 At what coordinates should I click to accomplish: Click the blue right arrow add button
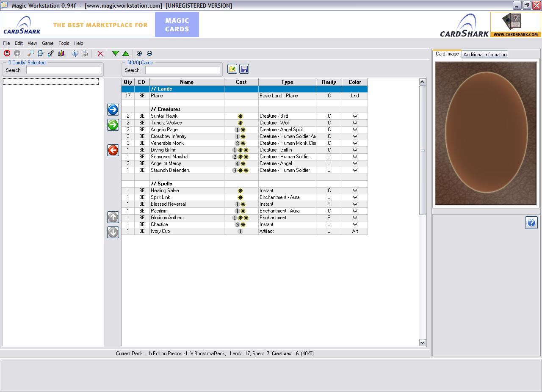pos(113,110)
